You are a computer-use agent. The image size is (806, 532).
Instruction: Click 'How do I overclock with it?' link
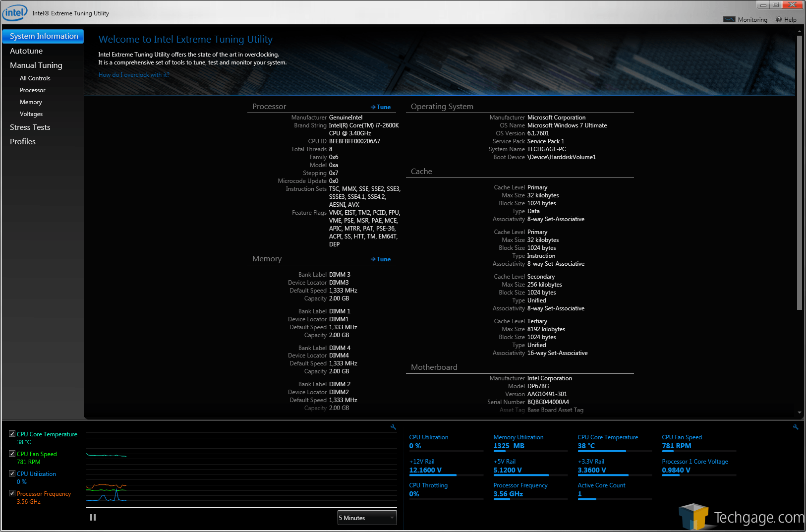[134, 75]
